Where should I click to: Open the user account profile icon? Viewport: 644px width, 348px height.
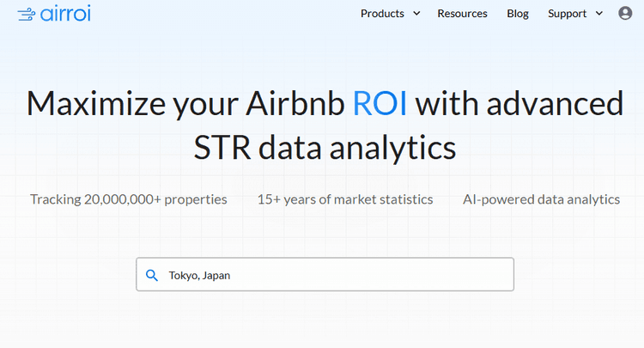(x=625, y=13)
